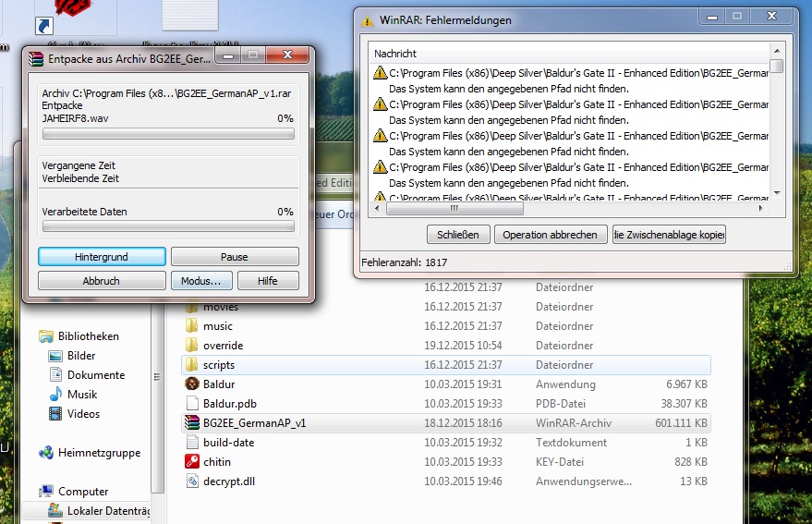The width and height of the screenshot is (812, 524).
Task: Click the Baldur application icon
Action: tap(192, 384)
